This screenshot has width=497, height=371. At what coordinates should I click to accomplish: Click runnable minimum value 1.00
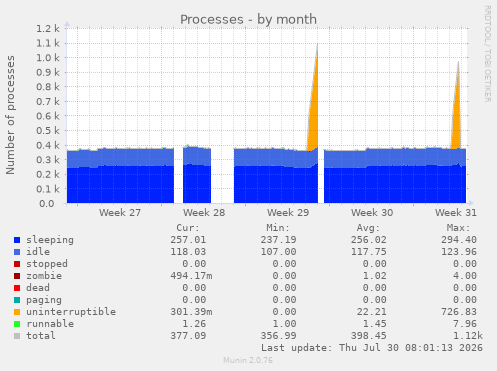284,324
